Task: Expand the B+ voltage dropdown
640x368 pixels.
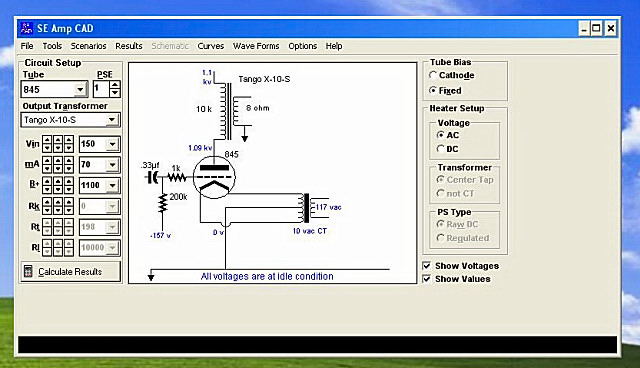Action: pyautogui.click(x=112, y=186)
